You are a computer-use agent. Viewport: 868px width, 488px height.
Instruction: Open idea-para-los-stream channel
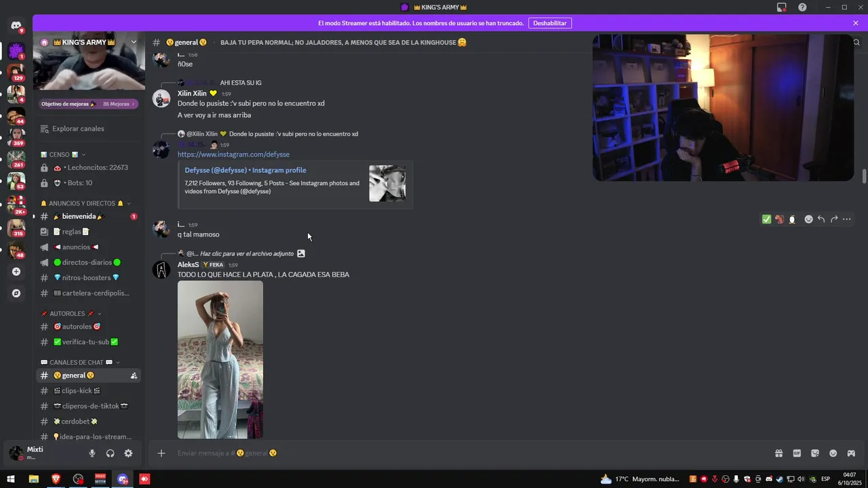88,437
